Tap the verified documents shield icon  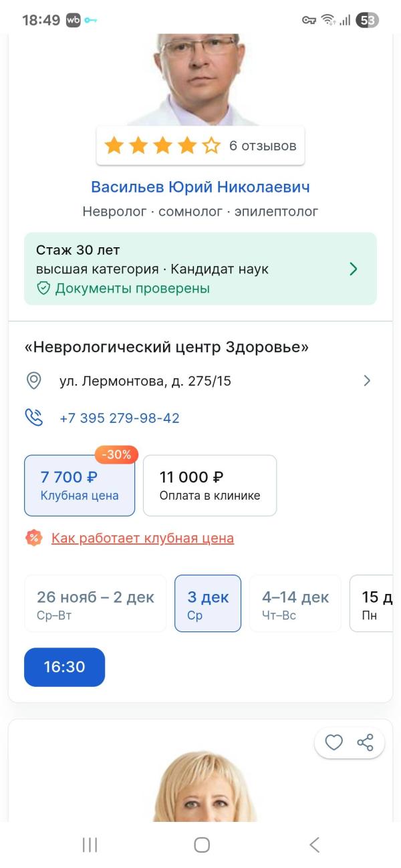coord(43,289)
